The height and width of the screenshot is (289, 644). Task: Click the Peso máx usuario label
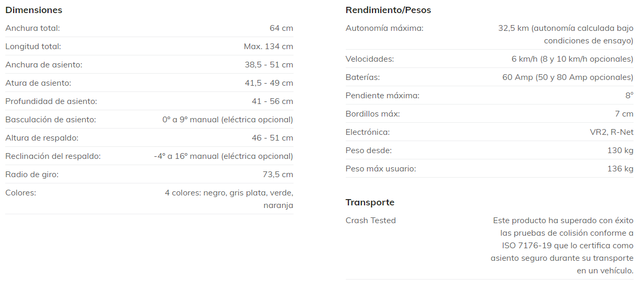click(381, 168)
